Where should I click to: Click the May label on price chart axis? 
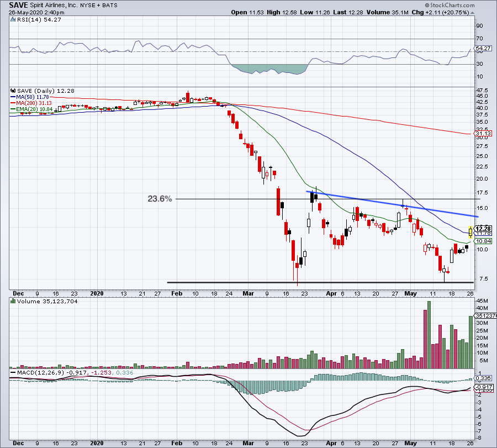click(410, 293)
